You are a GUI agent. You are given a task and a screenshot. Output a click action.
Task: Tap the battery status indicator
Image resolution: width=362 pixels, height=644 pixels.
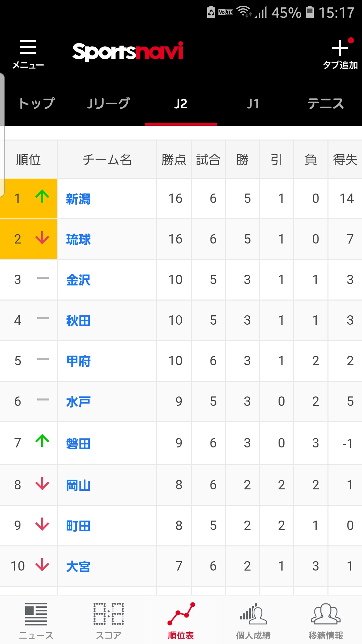pos(310,13)
